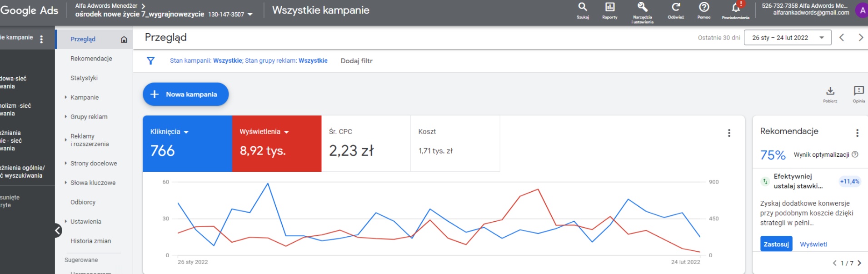Screen dimensions: 868x274
Task: Click the Pobierz download icon
Action: [x=830, y=91]
